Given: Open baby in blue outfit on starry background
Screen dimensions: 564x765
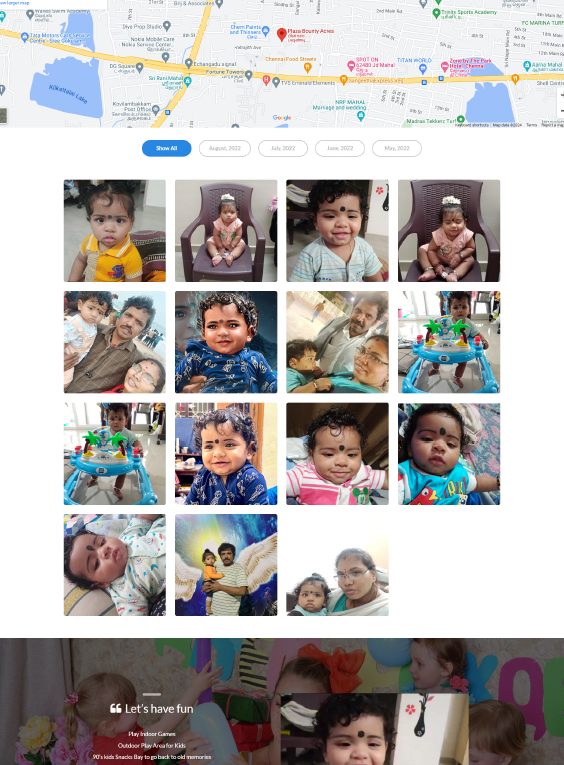Looking at the screenshot, I should tap(226, 342).
